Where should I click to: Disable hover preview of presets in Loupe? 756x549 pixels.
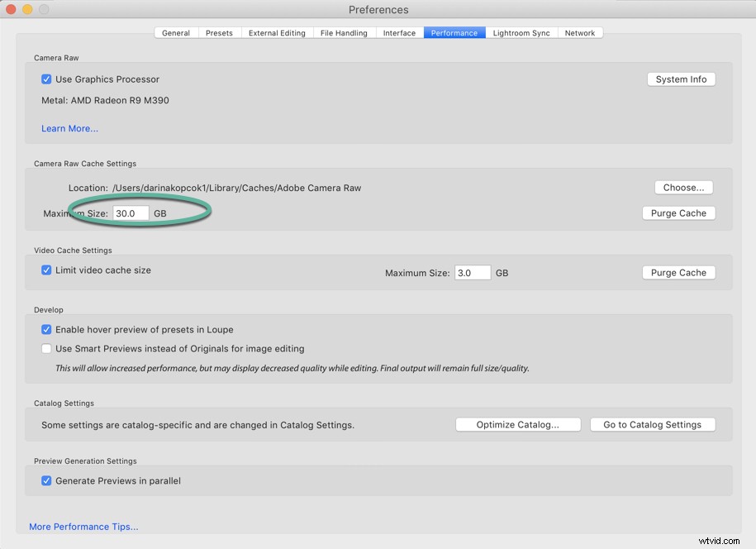tap(46, 329)
